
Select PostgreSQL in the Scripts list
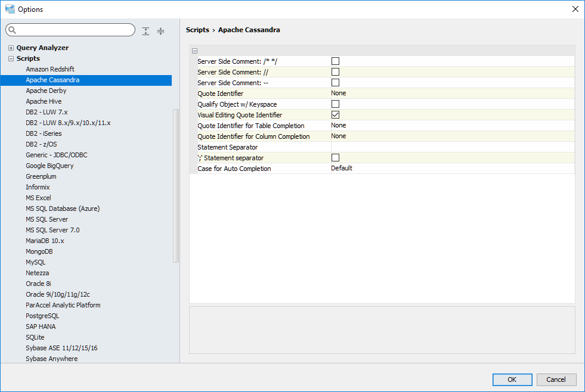42,316
